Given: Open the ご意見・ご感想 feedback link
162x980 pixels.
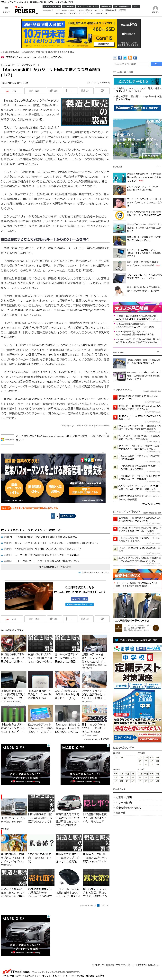Looking at the screenshot, I should point(124,797).
